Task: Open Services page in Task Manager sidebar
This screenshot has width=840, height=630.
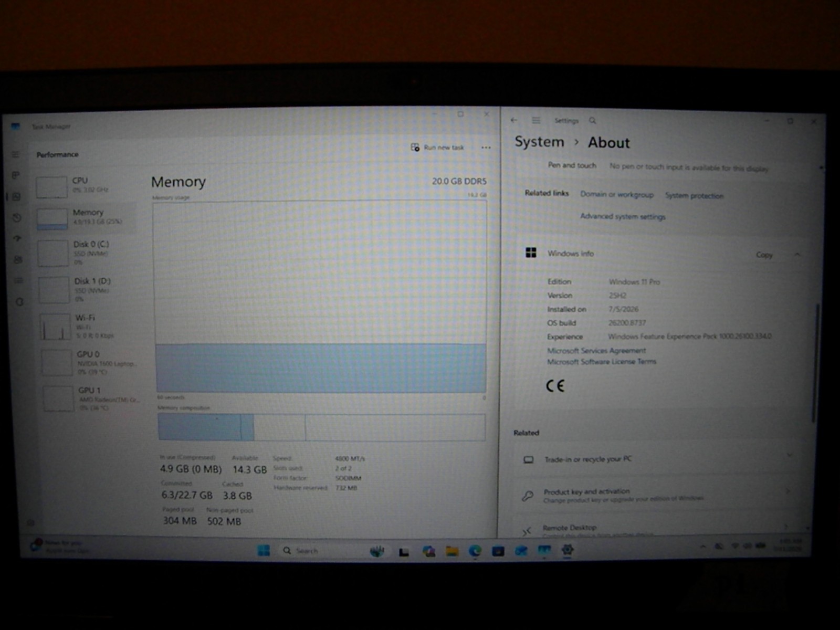Action: (19, 302)
